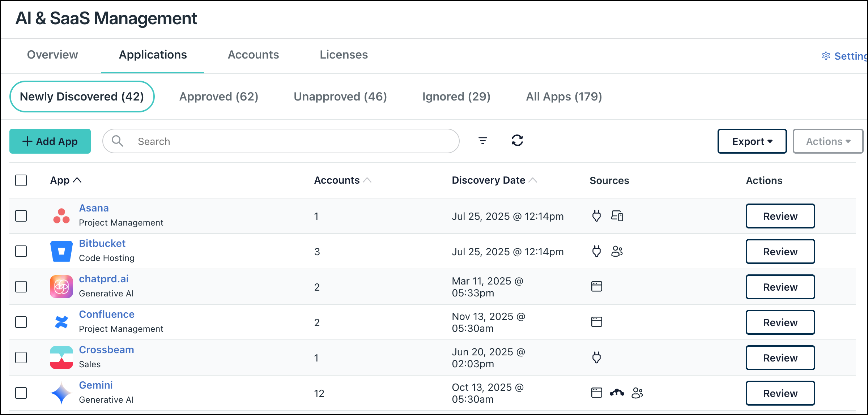This screenshot has height=415, width=868.
Task: Click the browser extension source icon for chatprd.ai
Action: pyautogui.click(x=596, y=286)
